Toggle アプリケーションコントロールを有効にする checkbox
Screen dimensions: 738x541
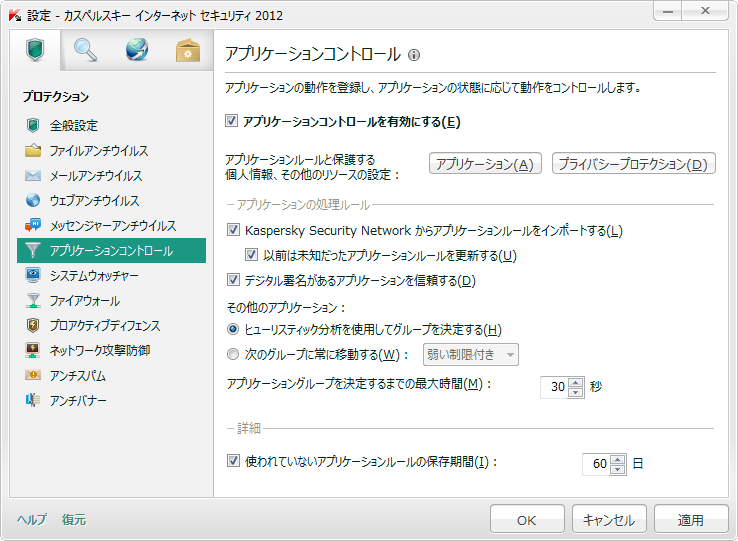tap(231, 121)
